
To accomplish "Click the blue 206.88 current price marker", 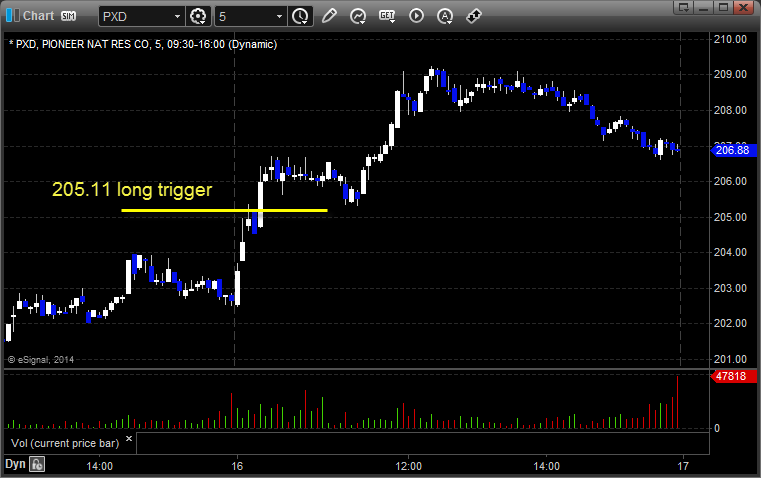I will coord(733,150).
